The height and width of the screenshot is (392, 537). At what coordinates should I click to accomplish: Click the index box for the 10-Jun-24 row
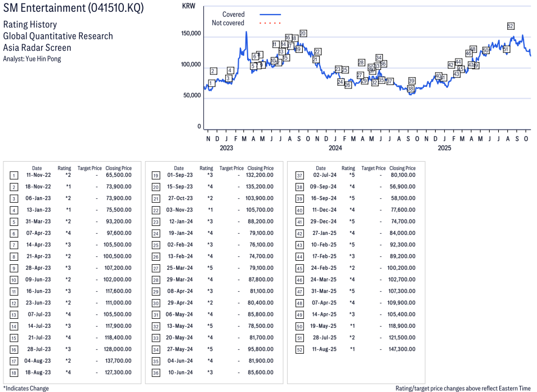pyautogui.click(x=155, y=372)
